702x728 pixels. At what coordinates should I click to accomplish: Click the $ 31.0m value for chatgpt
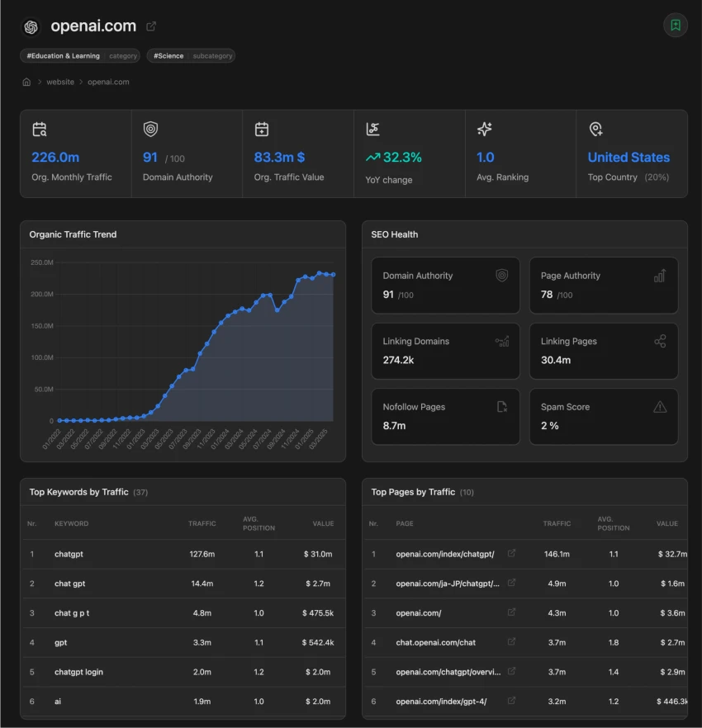(x=318, y=554)
